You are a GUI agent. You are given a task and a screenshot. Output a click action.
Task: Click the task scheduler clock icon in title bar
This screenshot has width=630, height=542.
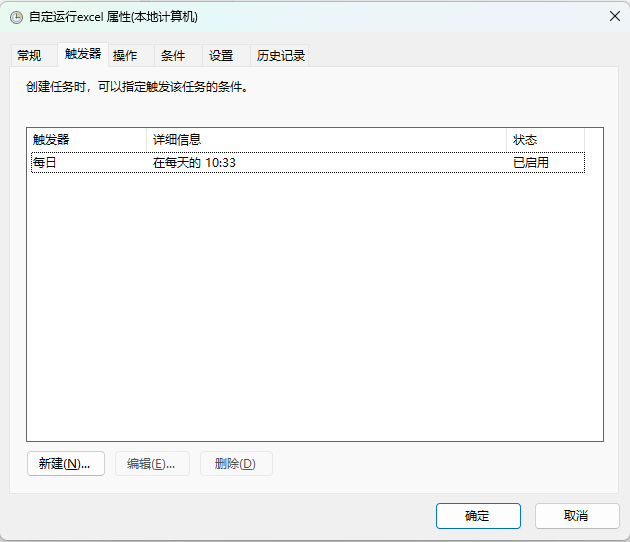point(16,17)
